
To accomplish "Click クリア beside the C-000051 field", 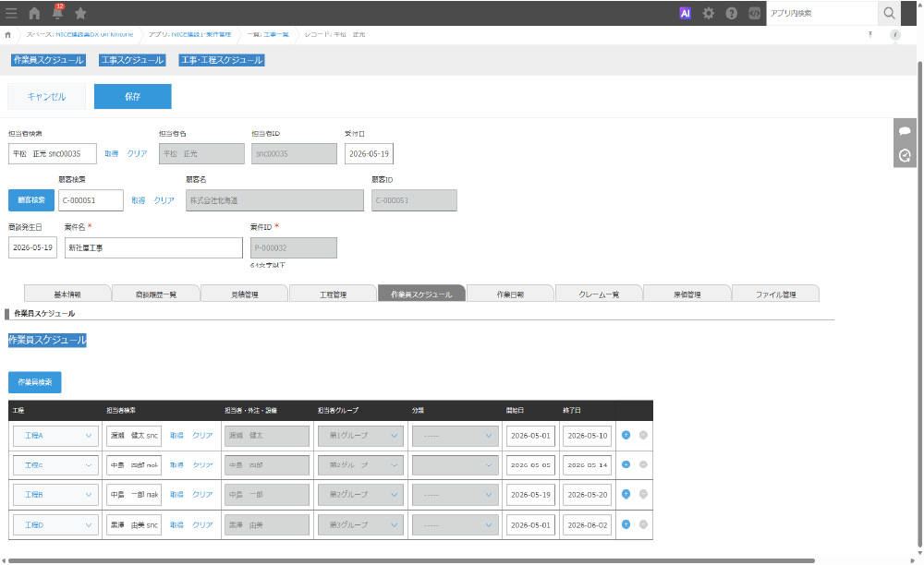I will point(164,200).
